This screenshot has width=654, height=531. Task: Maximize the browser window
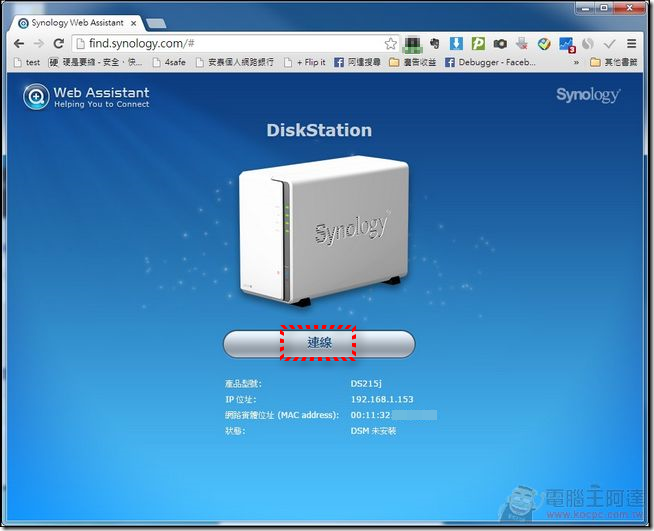(x=604, y=8)
